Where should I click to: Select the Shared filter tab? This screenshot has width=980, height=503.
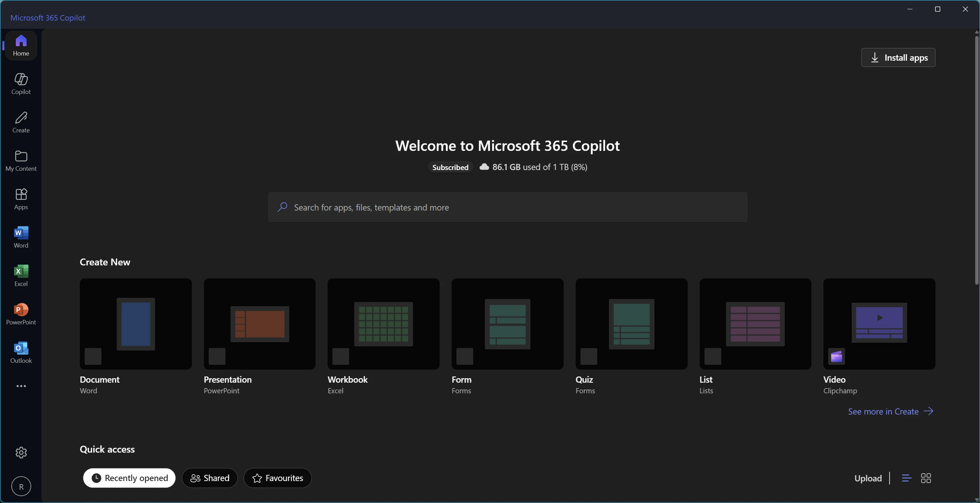tap(210, 478)
